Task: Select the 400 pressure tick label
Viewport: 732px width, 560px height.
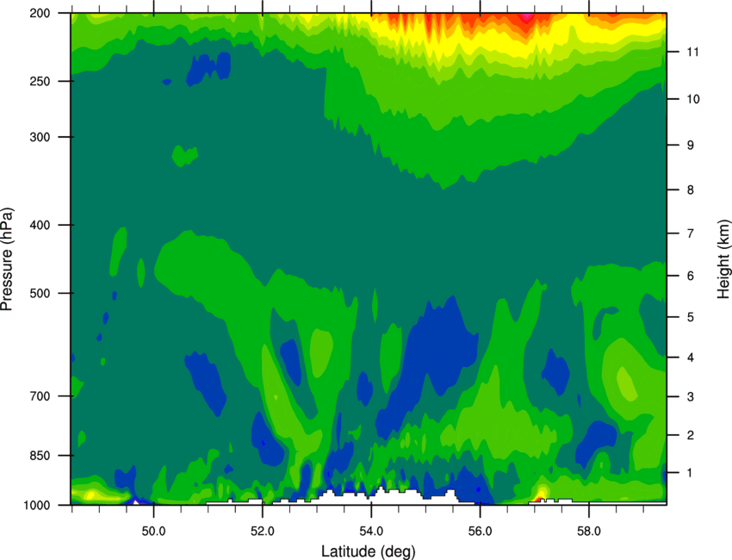Action: pyautogui.click(x=40, y=225)
